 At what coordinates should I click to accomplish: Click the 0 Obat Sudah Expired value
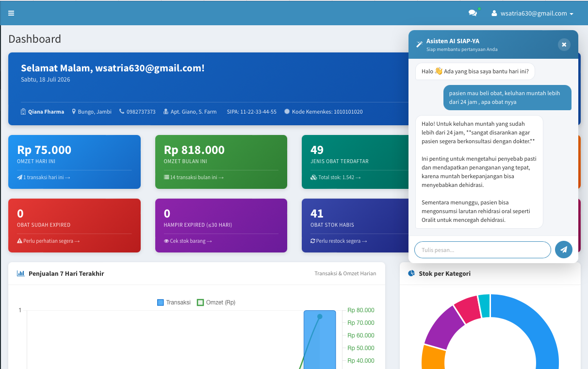click(x=20, y=214)
